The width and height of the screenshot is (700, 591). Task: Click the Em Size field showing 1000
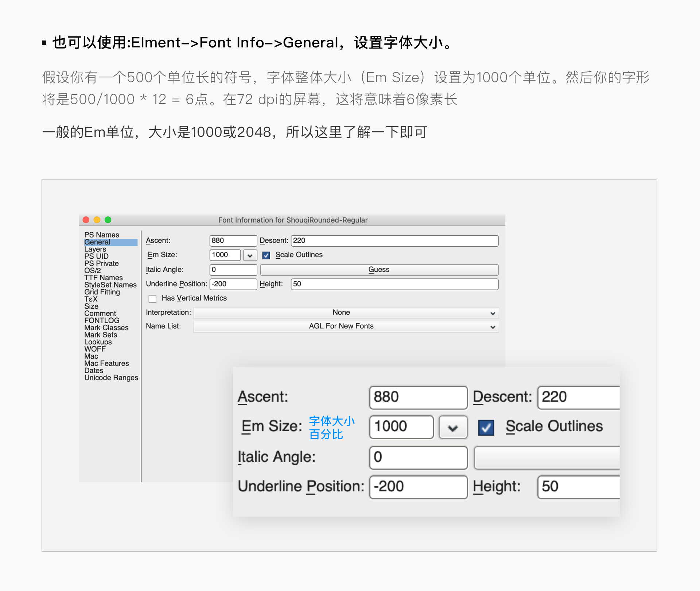(225, 255)
